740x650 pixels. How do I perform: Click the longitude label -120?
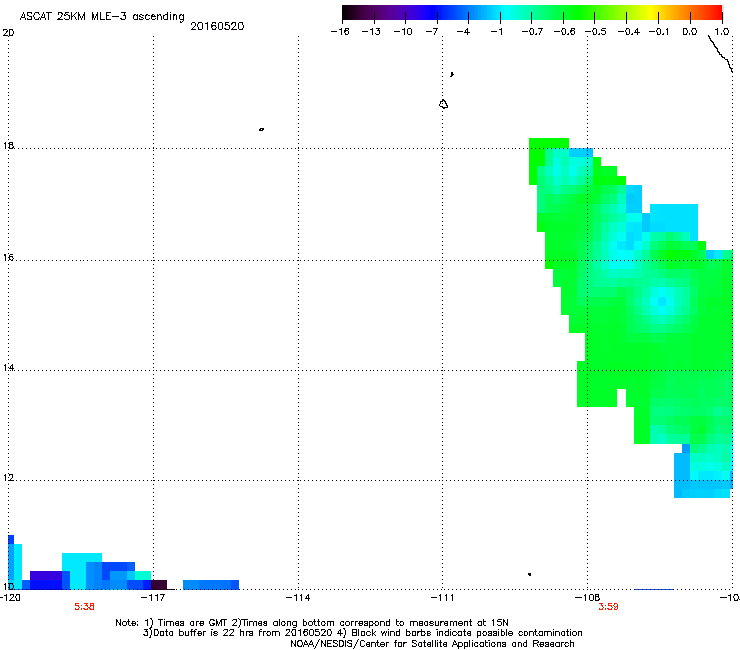(10, 598)
